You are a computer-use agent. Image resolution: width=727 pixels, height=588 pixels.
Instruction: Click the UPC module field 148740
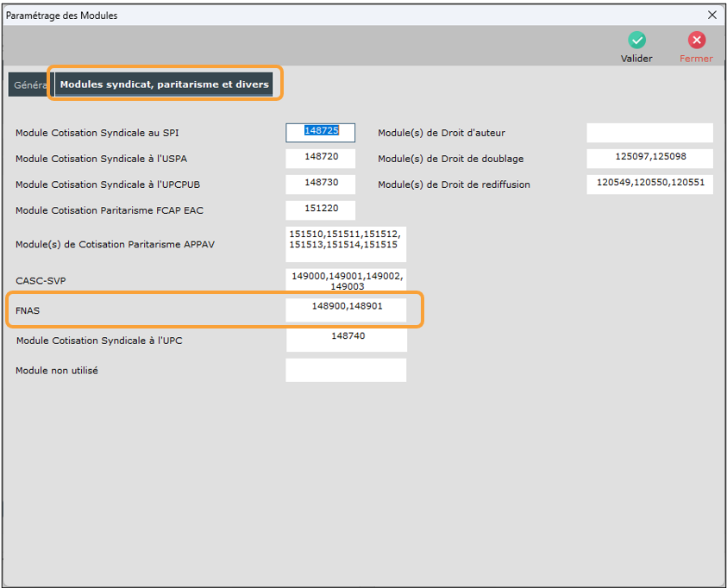[347, 340]
